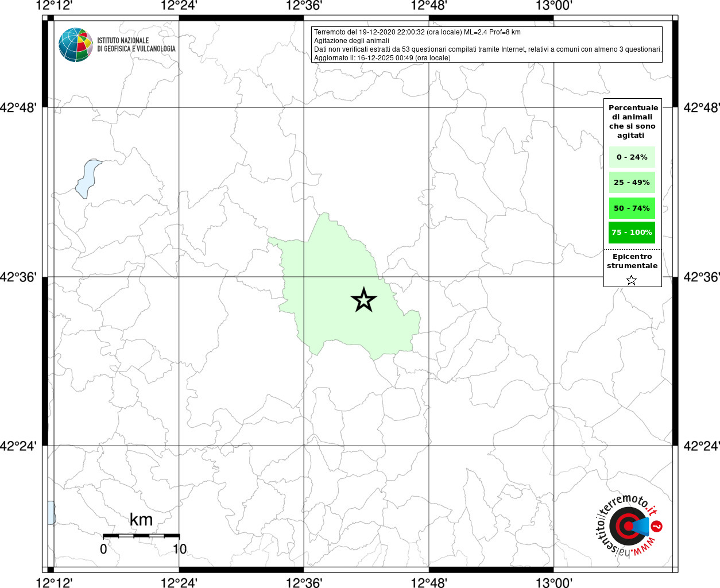This screenshot has height=588, width=720.
Task: Select the 75 - 100% legend swatch
Action: point(632,233)
